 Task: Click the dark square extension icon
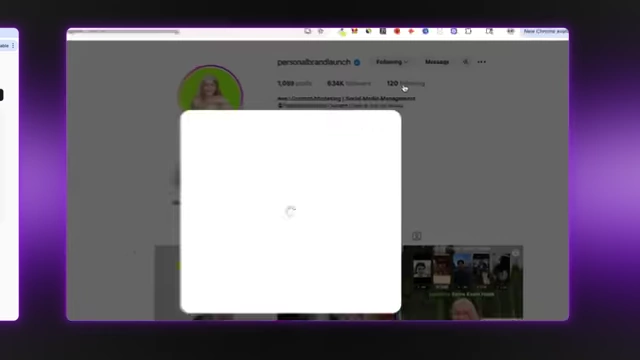(x=383, y=31)
